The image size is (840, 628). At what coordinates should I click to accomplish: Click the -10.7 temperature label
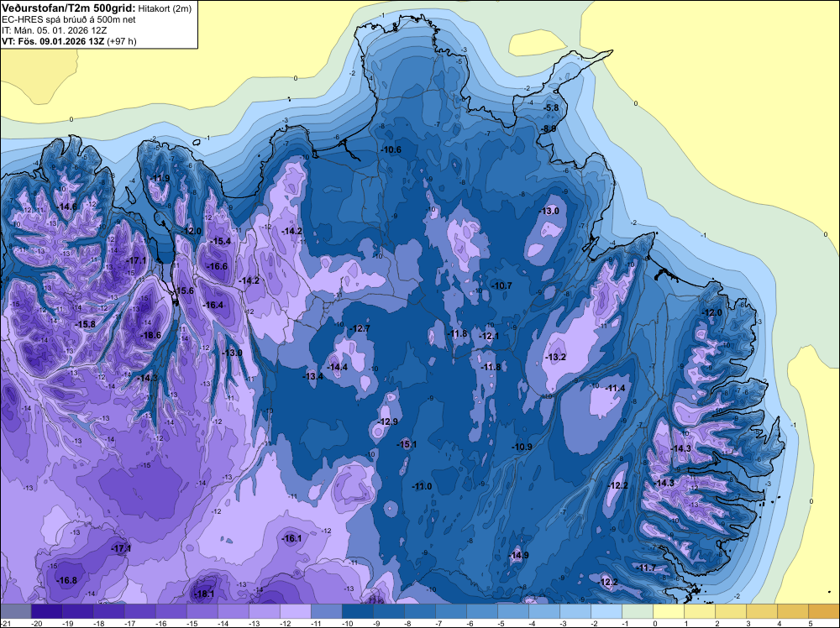502,286
